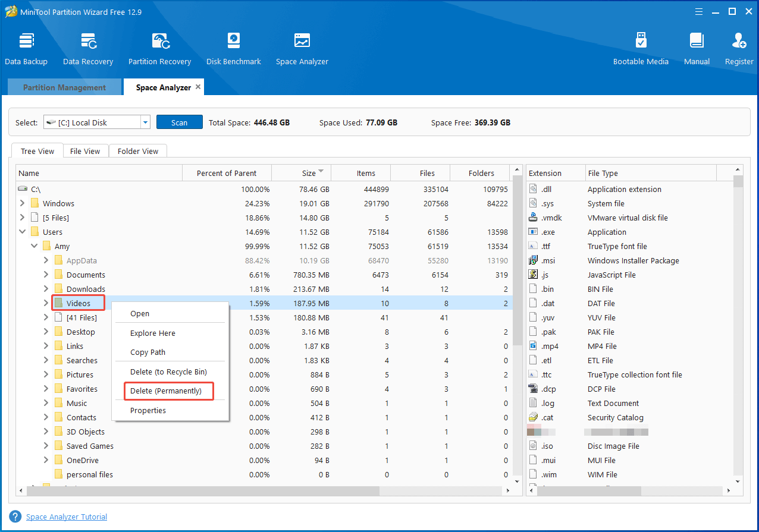Select the Tree View tab
The width and height of the screenshot is (759, 532).
37,151
